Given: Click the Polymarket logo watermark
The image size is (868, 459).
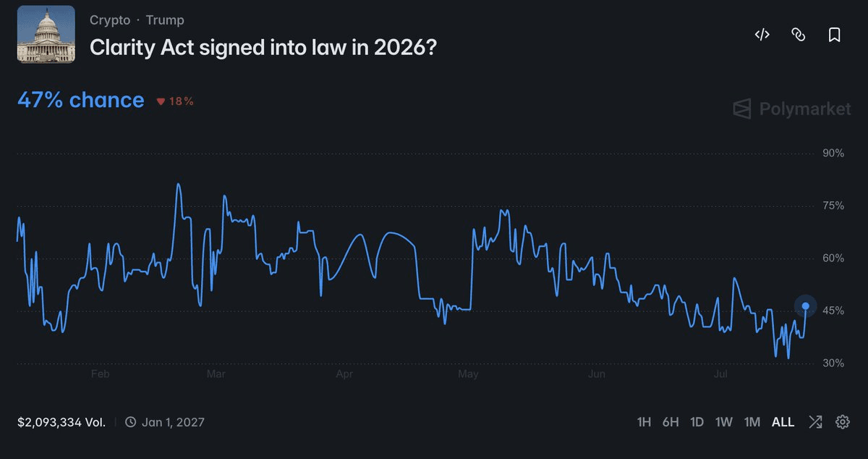Looking at the screenshot, I should coord(791,109).
